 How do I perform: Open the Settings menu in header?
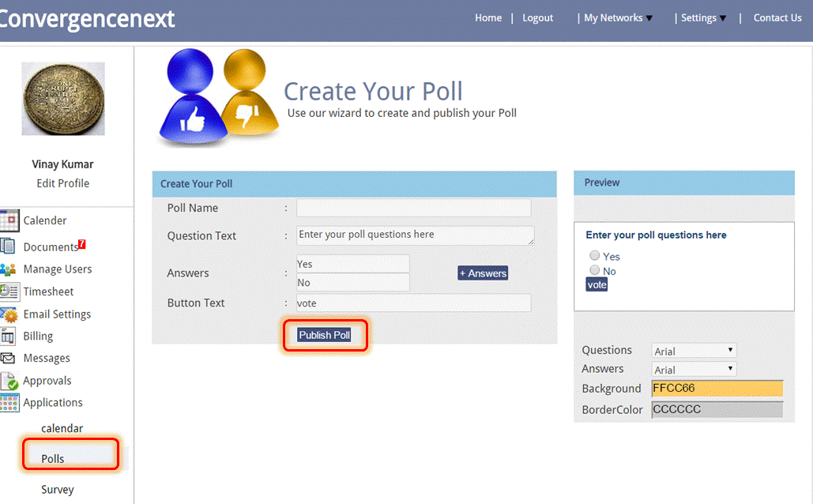tap(702, 18)
